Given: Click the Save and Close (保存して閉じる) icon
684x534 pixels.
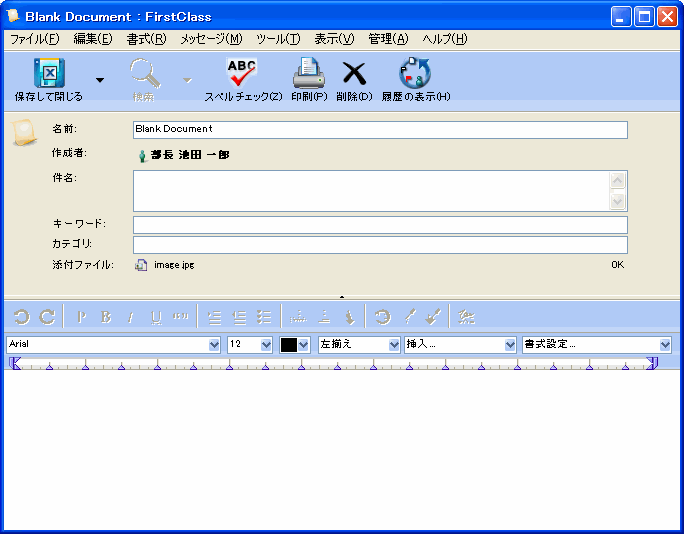Looking at the screenshot, I should pos(48,75).
